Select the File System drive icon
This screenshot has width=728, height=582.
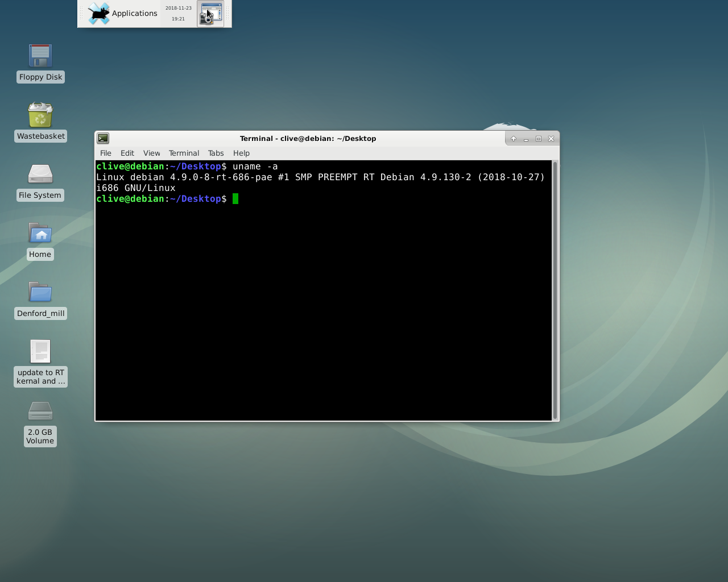(x=40, y=174)
